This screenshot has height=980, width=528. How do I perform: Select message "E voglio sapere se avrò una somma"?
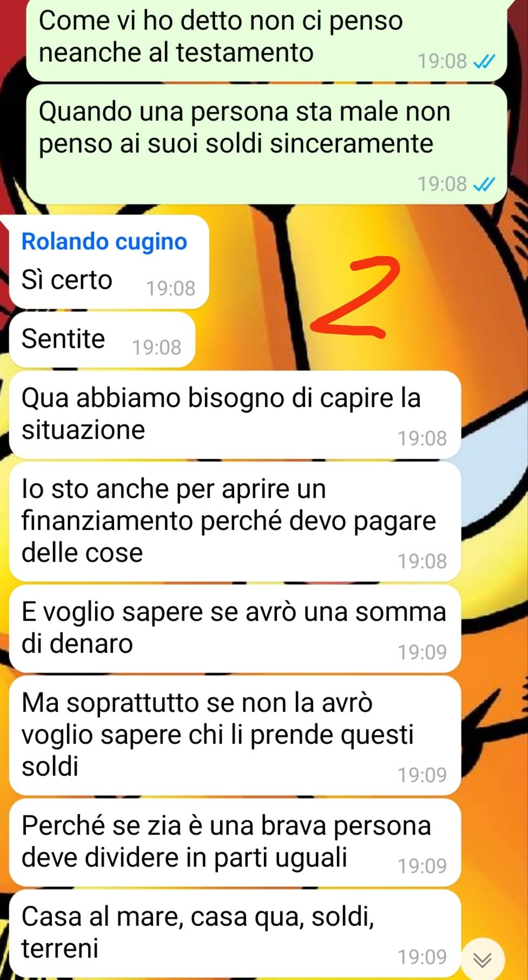point(235,628)
